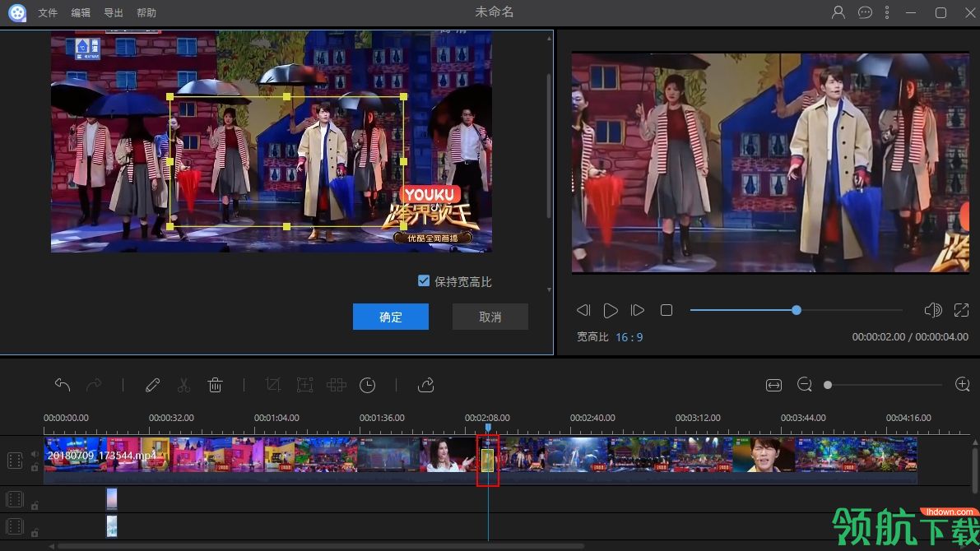
Task: Zoom in the timeline with plus magnifier
Action: click(963, 384)
